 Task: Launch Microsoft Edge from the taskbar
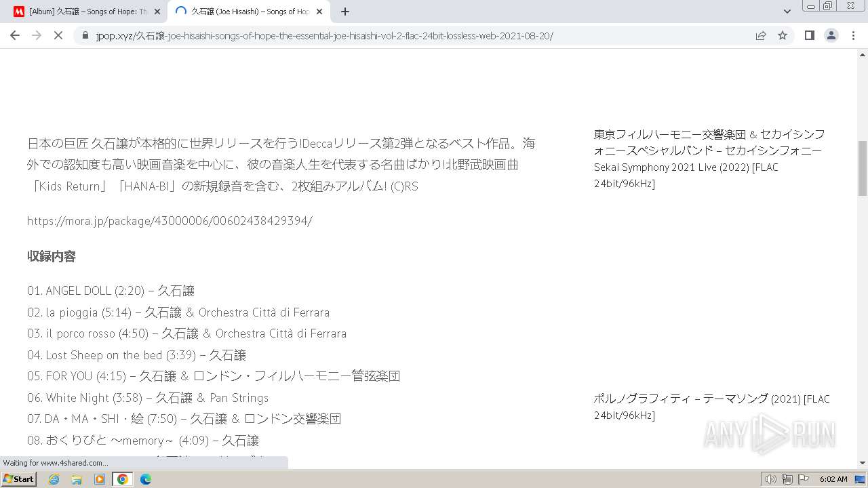[x=146, y=479]
